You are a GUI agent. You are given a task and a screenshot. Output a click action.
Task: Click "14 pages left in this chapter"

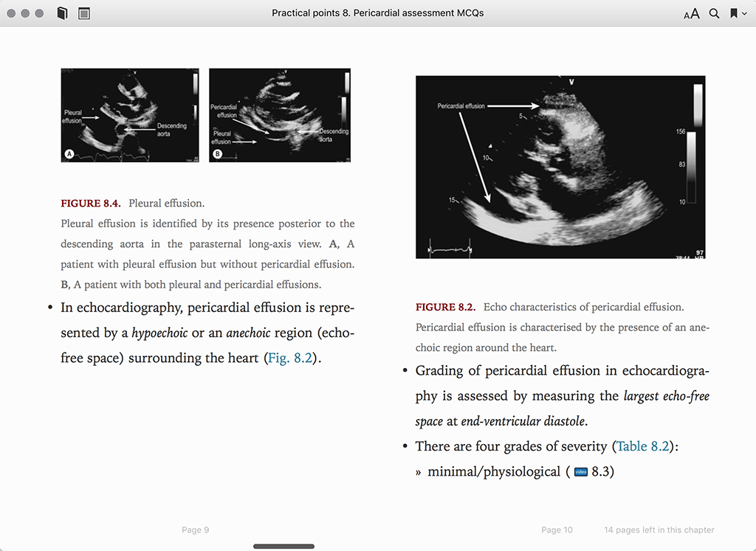(x=659, y=530)
